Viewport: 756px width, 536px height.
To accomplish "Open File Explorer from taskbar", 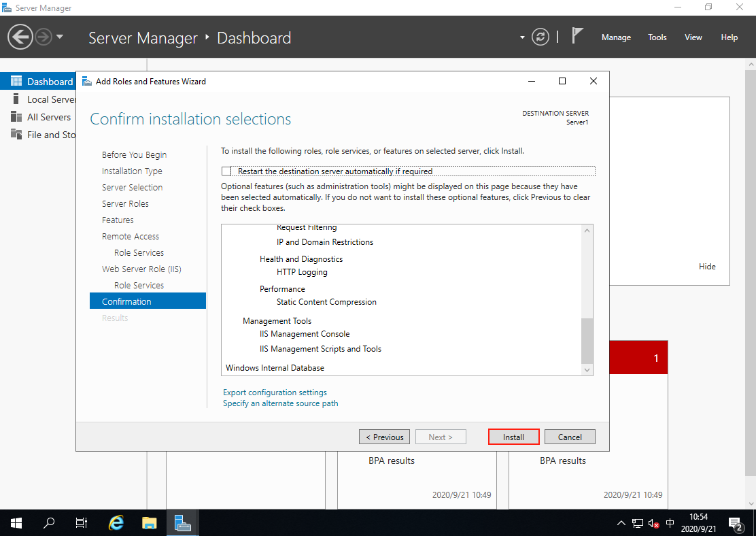I will [150, 522].
